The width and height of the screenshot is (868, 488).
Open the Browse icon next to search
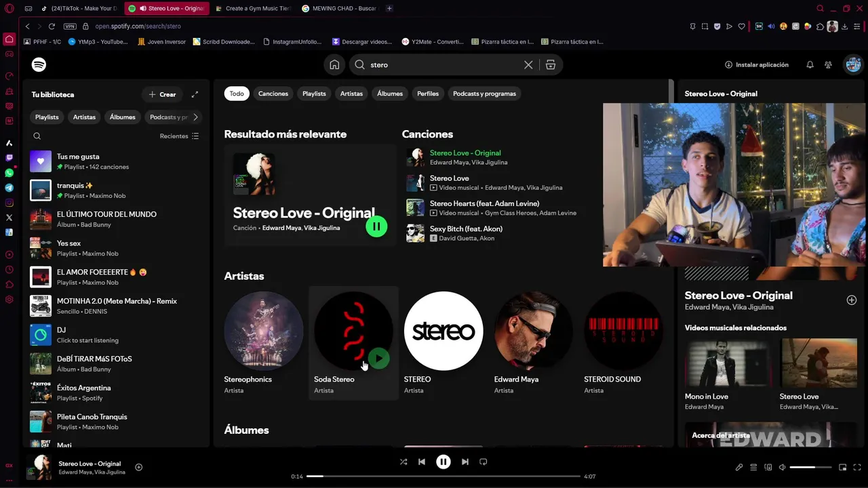tap(550, 64)
